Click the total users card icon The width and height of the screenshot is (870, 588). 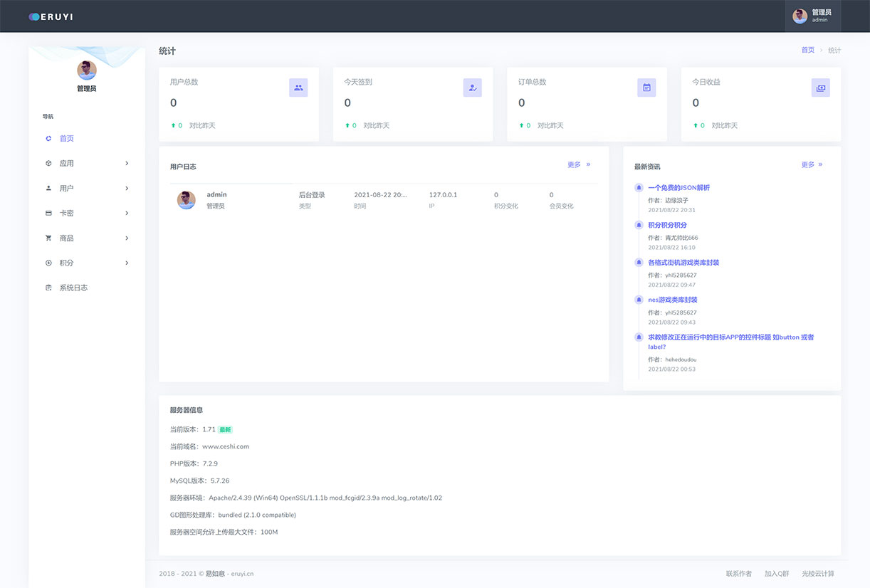(x=298, y=88)
